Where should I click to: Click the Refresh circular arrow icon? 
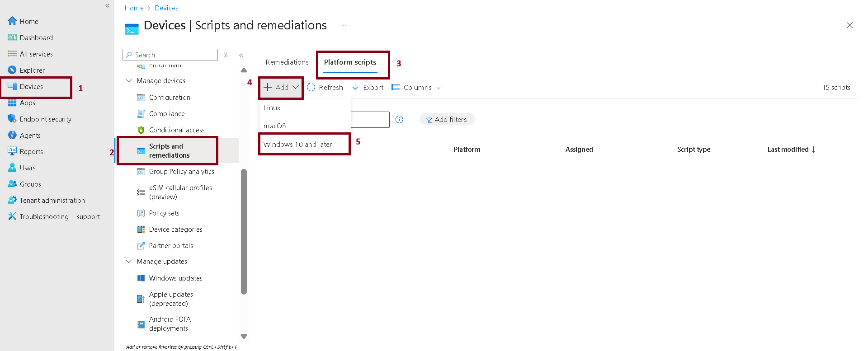311,87
